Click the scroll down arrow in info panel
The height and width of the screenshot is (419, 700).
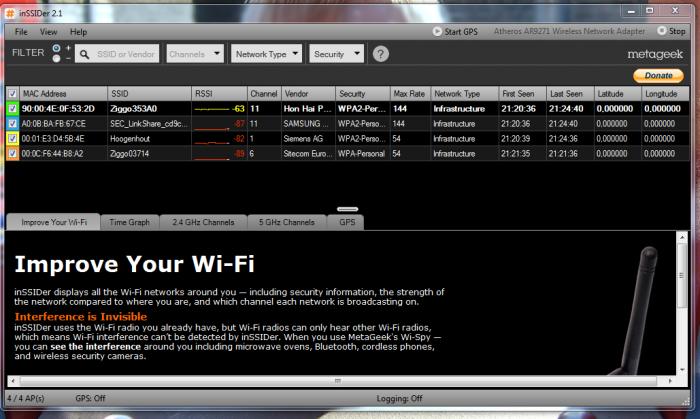[x=682, y=369]
